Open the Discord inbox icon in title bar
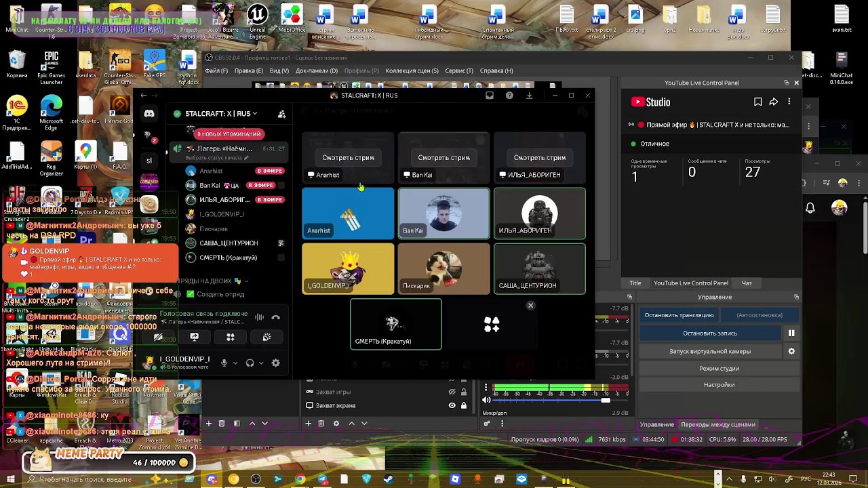This screenshot has width=868, height=488. tap(490, 96)
